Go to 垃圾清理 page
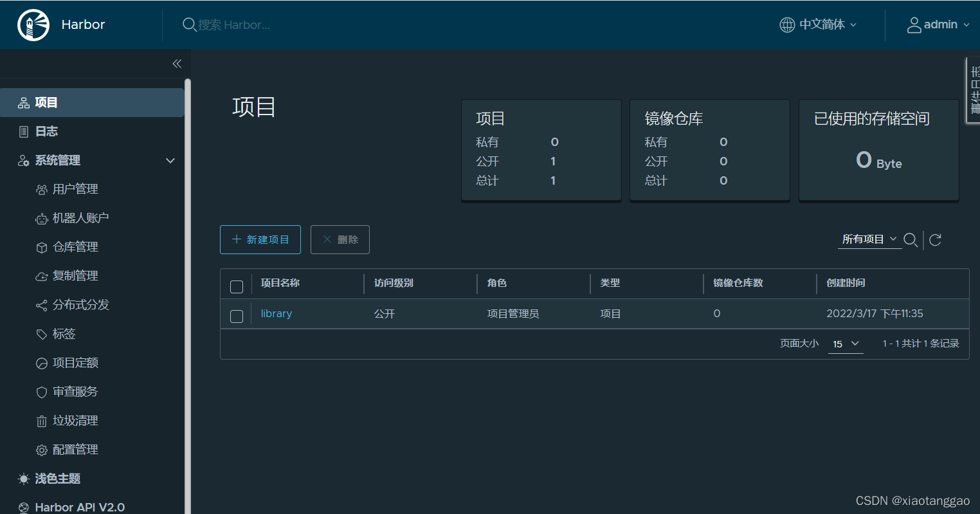Image resolution: width=980 pixels, height=514 pixels. tap(75, 421)
